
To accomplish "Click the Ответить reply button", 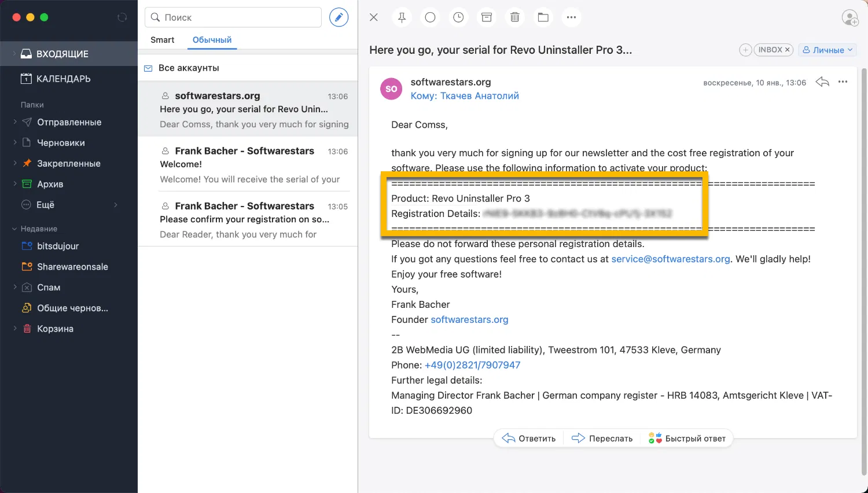I will tap(529, 439).
